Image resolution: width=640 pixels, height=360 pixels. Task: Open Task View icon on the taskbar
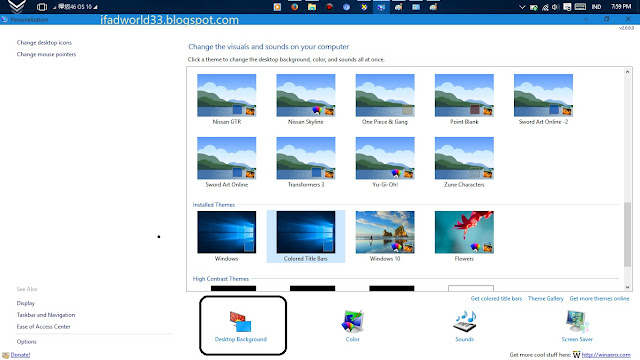pyautogui.click(x=42, y=7)
